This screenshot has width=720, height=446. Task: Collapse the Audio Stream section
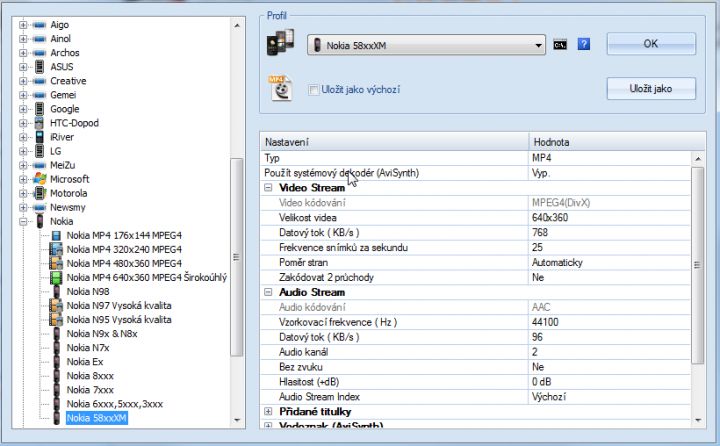pyautogui.click(x=268, y=292)
